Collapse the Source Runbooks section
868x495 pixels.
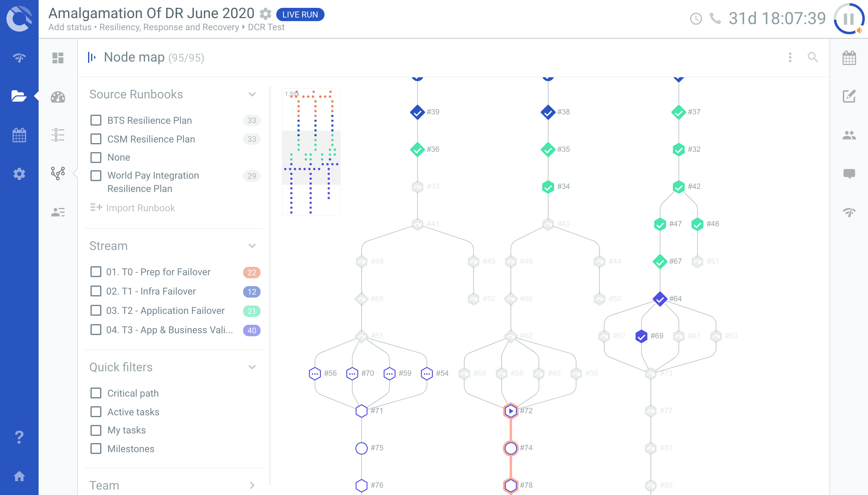252,94
